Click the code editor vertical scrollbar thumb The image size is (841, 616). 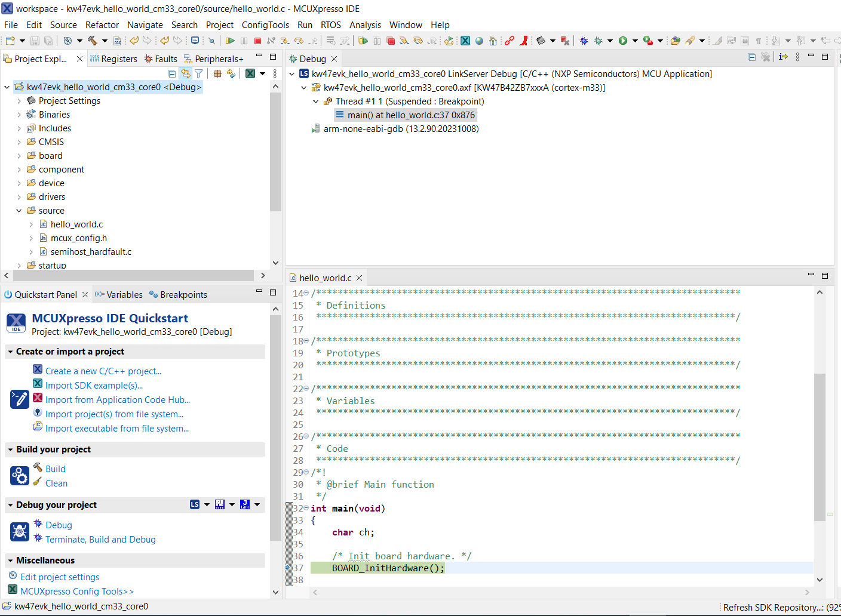click(819, 446)
